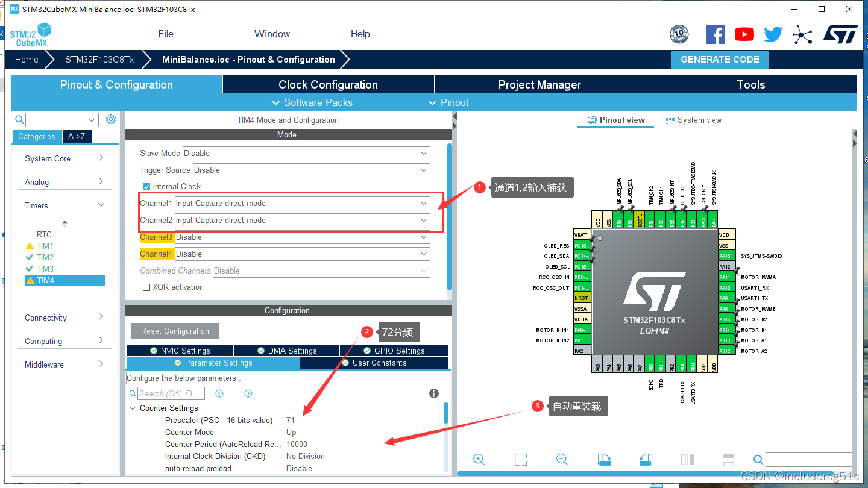Viewport: 868px width, 488px height.
Task: Open the Trigger Source dropdown
Action: click(311, 170)
